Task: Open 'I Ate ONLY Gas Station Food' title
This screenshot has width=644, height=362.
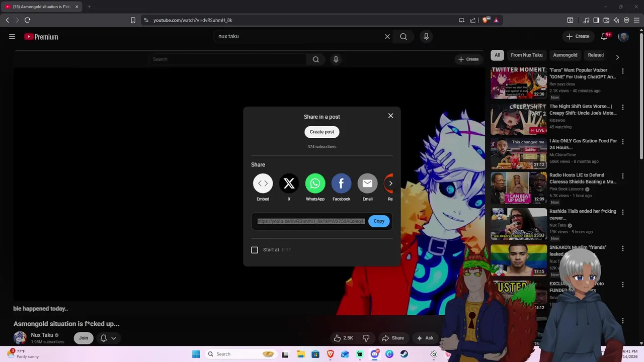Action: point(583,144)
